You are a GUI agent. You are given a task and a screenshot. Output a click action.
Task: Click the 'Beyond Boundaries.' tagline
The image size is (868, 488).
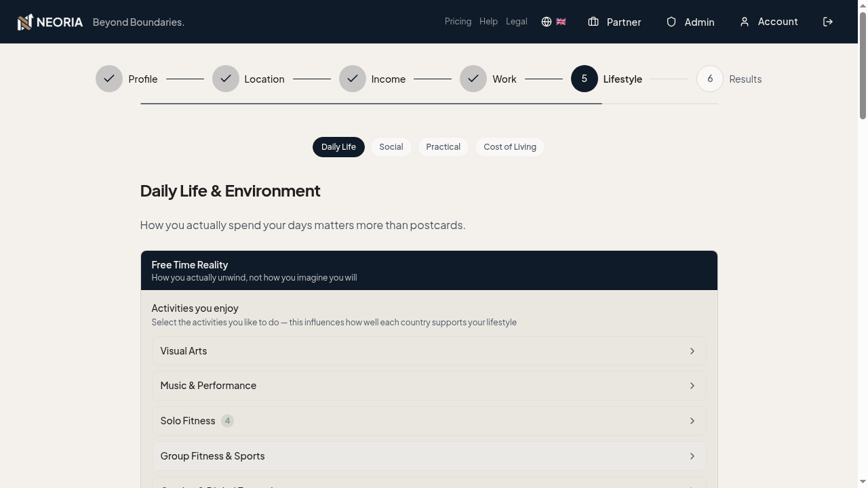[138, 22]
